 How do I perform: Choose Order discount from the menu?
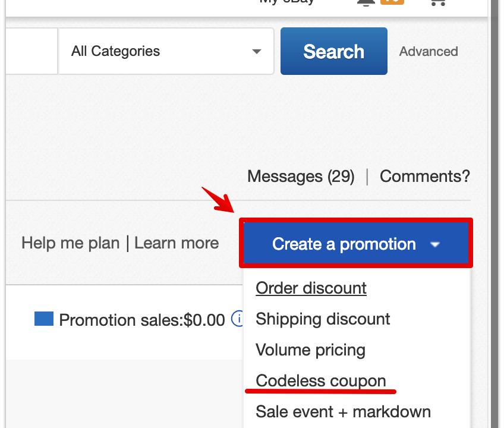[311, 288]
